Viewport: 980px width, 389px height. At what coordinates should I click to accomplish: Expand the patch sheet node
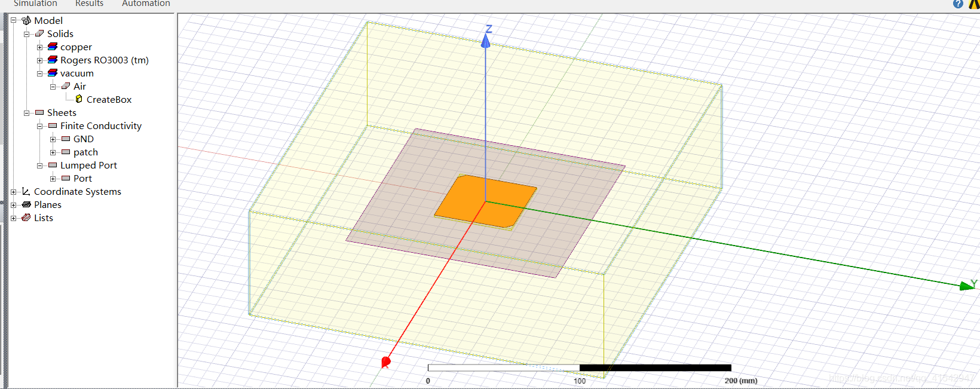(x=53, y=152)
